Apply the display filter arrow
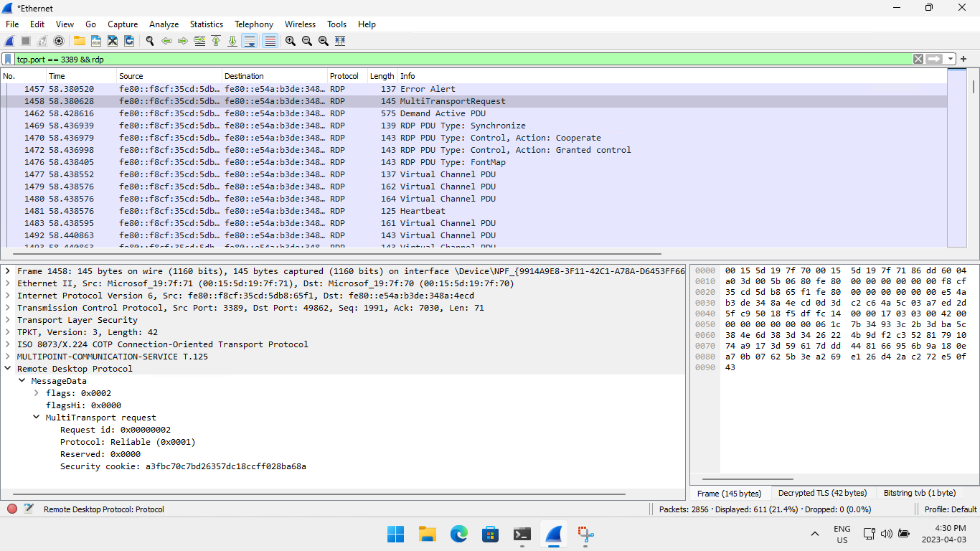 (934, 59)
